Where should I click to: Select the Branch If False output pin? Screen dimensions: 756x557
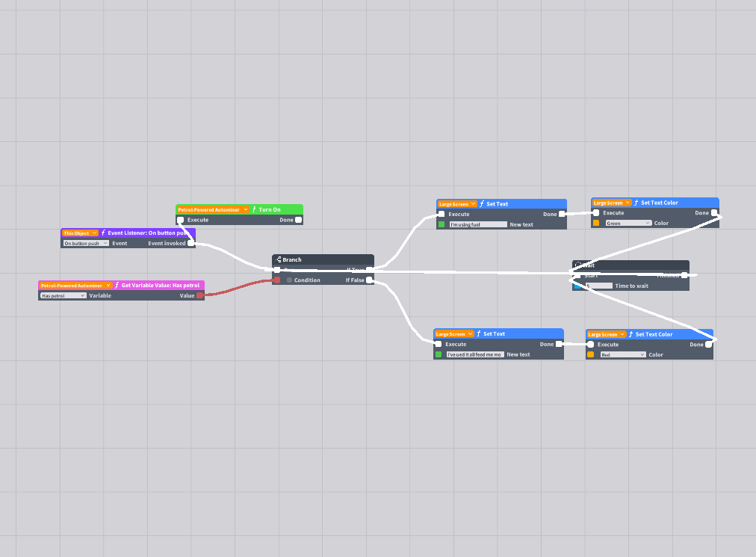(369, 280)
